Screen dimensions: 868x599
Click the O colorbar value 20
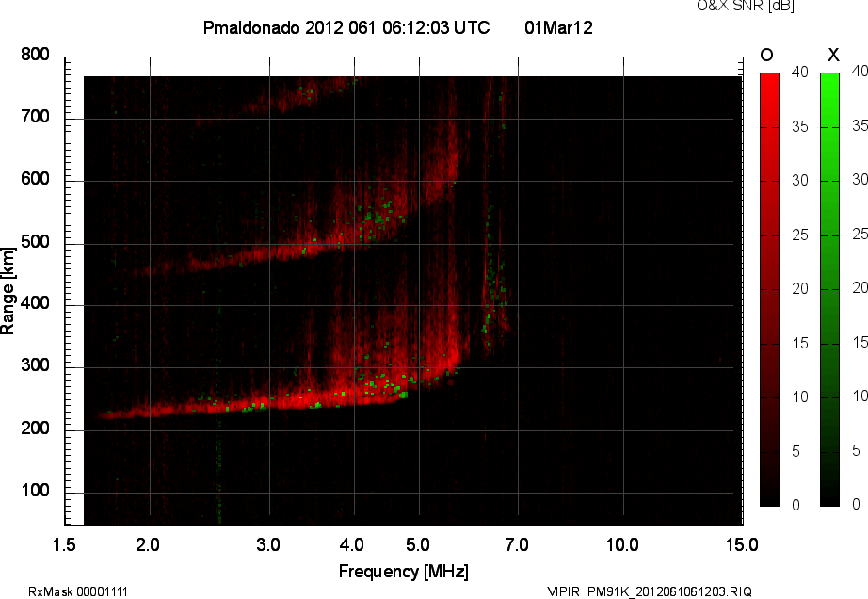[799, 288]
